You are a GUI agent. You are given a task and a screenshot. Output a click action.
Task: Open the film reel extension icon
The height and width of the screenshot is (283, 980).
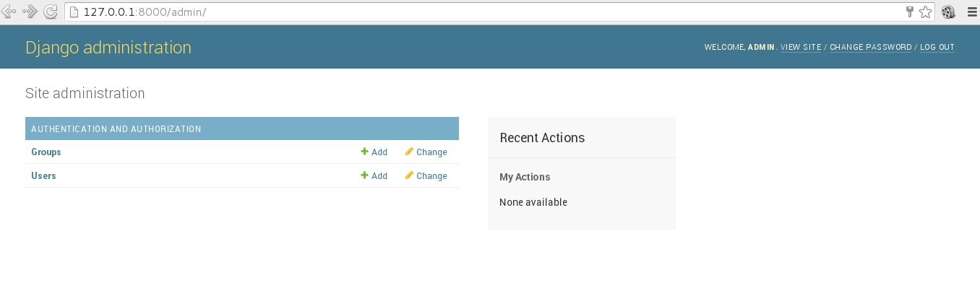(x=949, y=12)
